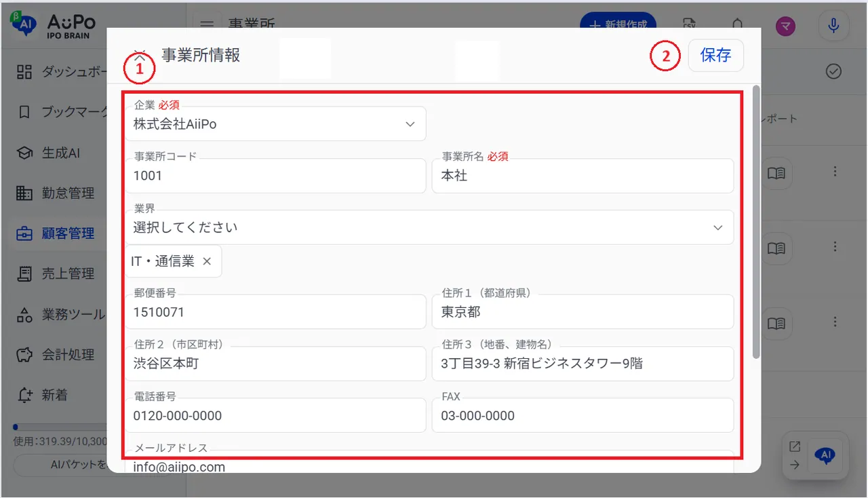
Task: Click the 勤怠管理 building icon in sidebar
Action: tap(24, 193)
